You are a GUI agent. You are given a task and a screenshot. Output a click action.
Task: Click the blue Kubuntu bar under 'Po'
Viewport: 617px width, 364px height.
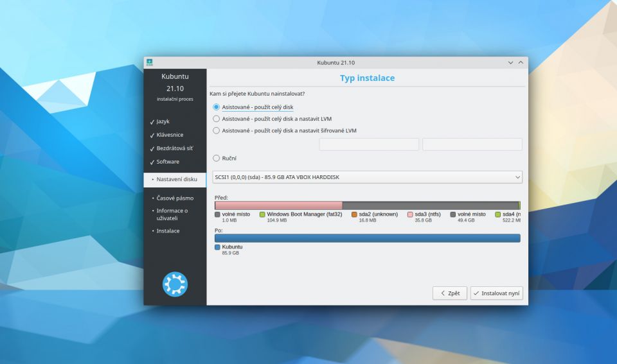(x=368, y=238)
